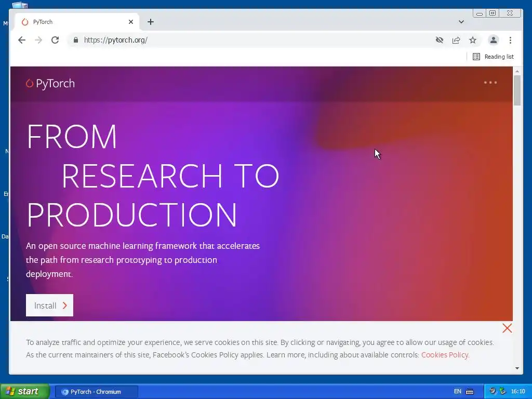Open the Cookies Policy link
Screen dimensions: 532x399
[x=445, y=355]
